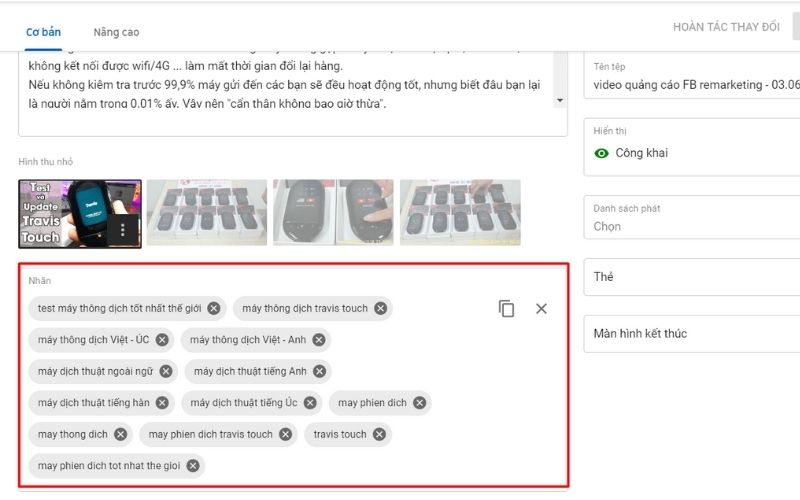Click tag text 'máy thông dịch travis touch'

coord(305,308)
